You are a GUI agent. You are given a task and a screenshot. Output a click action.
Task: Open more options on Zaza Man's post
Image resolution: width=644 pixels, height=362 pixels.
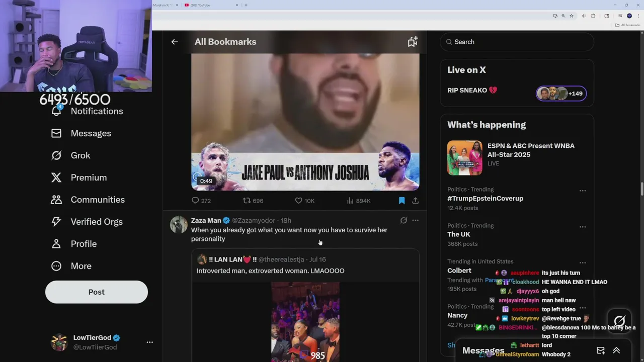pos(415,220)
